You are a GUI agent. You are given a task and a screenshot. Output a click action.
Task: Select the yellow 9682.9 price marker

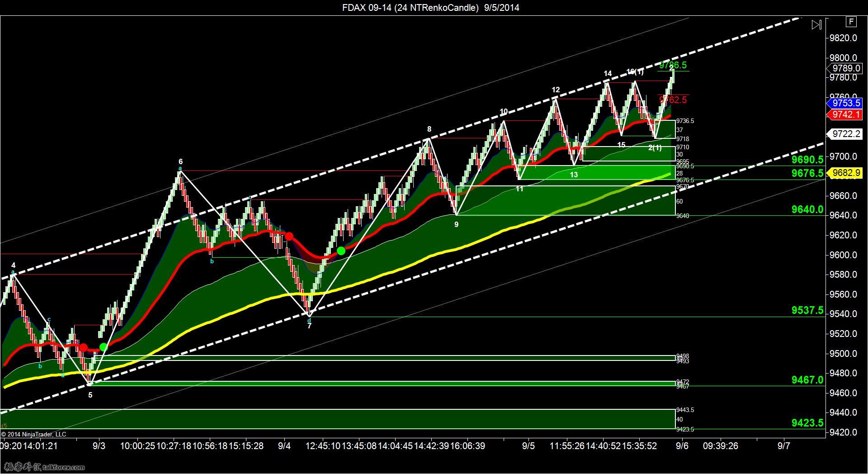845,173
